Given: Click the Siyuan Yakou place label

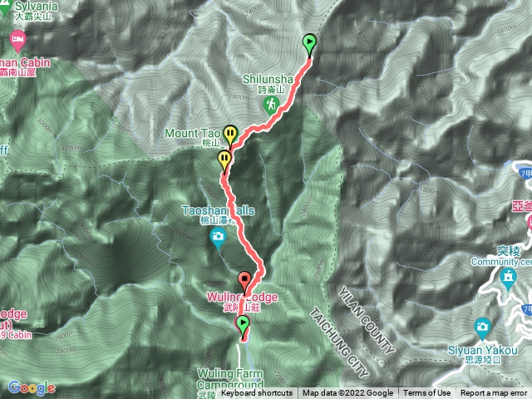Looking at the screenshot, I should pos(482,350).
